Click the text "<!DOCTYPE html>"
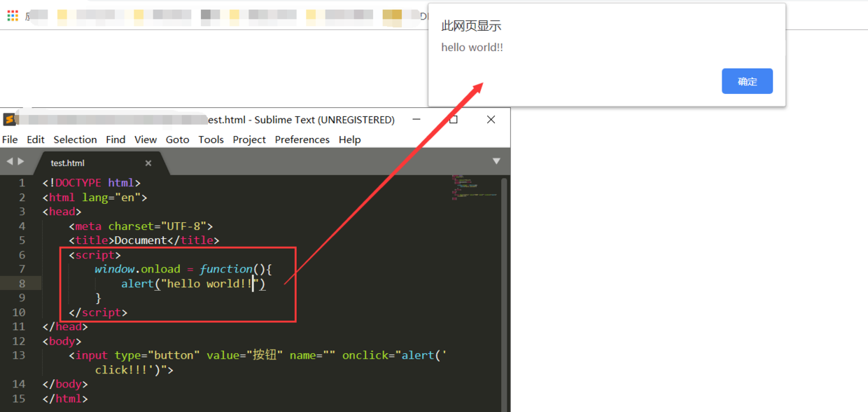This screenshot has height=412, width=868. pos(91,183)
